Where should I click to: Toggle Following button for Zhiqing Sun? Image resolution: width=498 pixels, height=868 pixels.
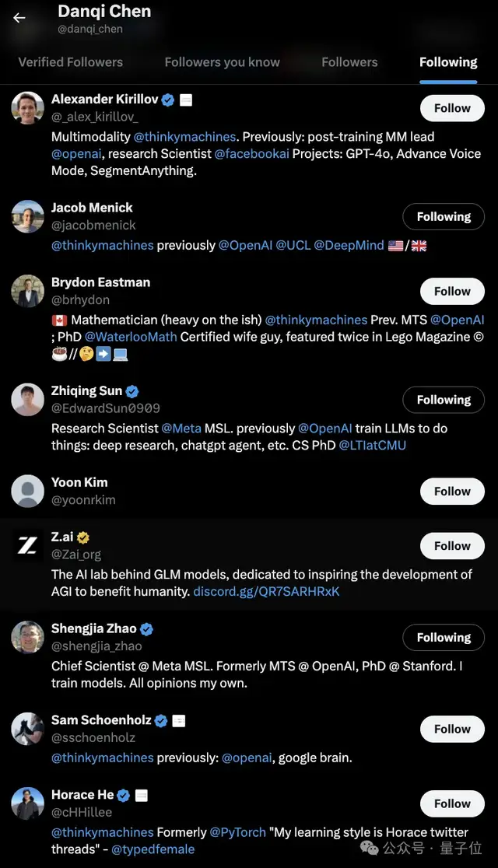pos(444,400)
